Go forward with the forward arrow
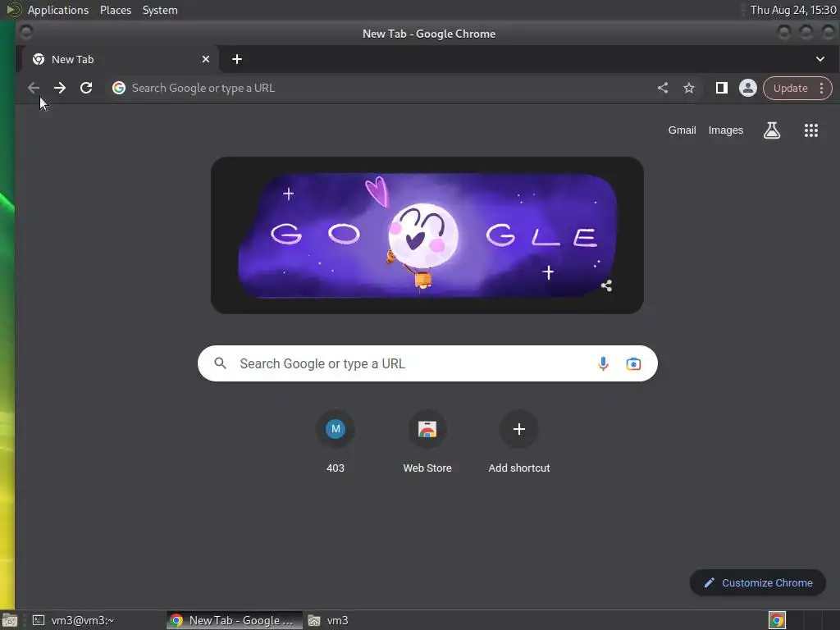 tap(60, 88)
